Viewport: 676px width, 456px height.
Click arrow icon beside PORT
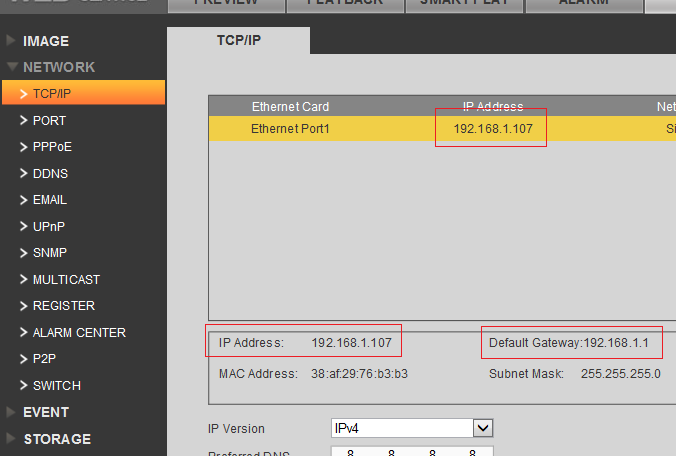tap(23, 120)
